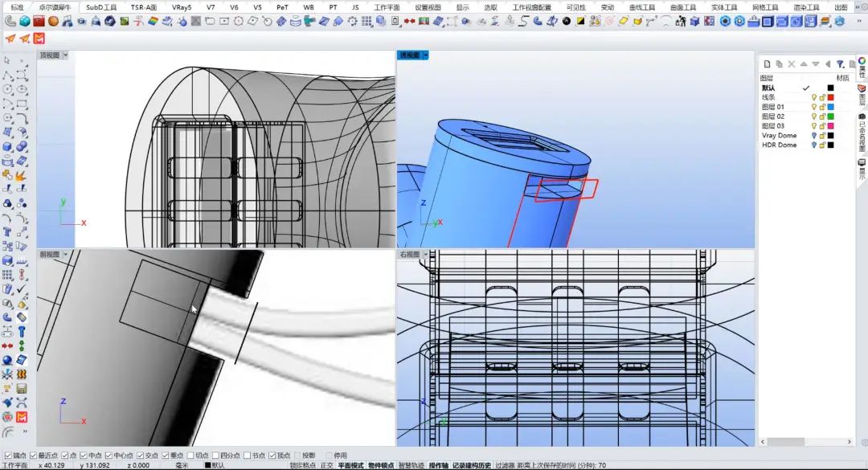Toggle 正交 mode in status bar

[x=326, y=465]
